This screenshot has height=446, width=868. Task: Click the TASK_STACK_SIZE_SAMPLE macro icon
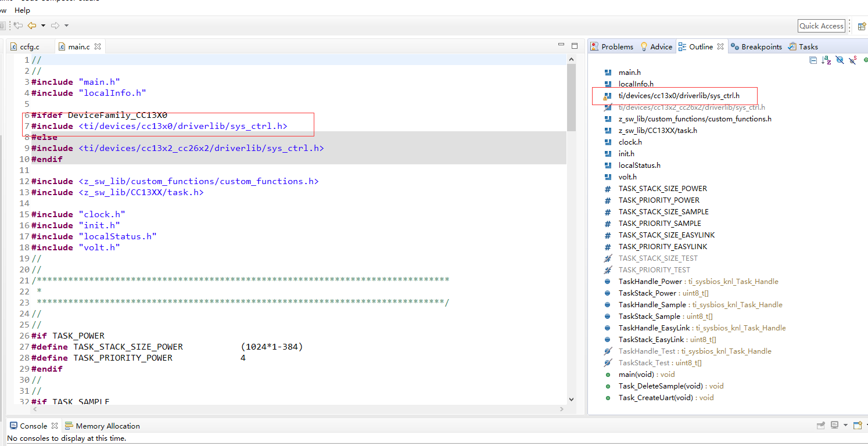(x=608, y=212)
